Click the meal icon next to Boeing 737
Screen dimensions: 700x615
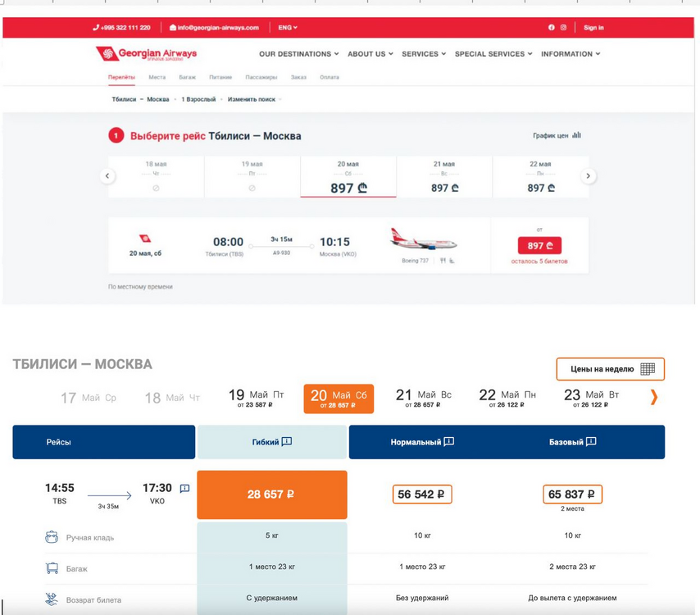443,261
